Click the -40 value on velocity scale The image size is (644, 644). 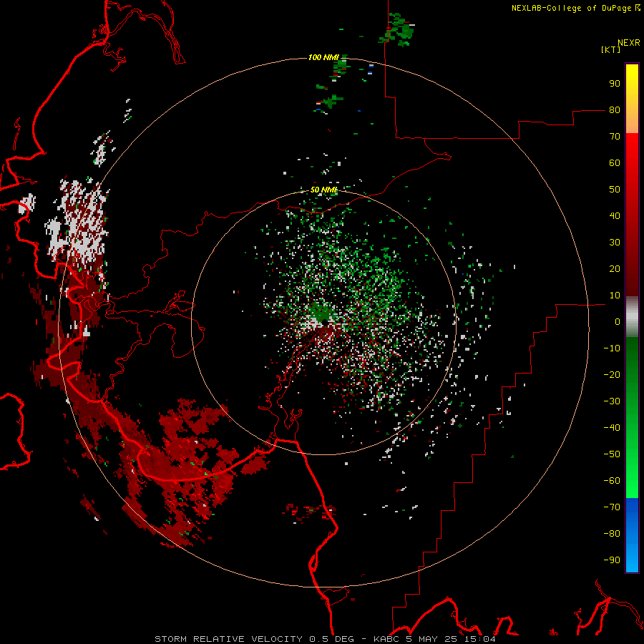[x=612, y=428]
